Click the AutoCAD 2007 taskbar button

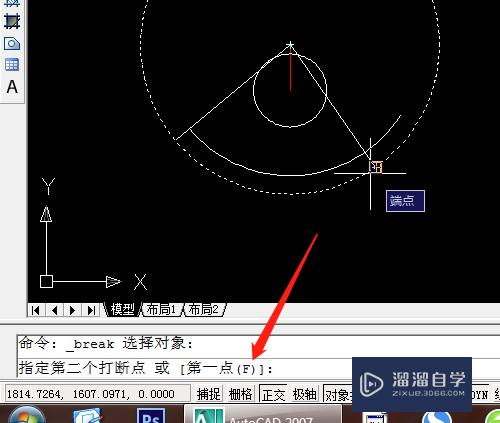coord(263,415)
